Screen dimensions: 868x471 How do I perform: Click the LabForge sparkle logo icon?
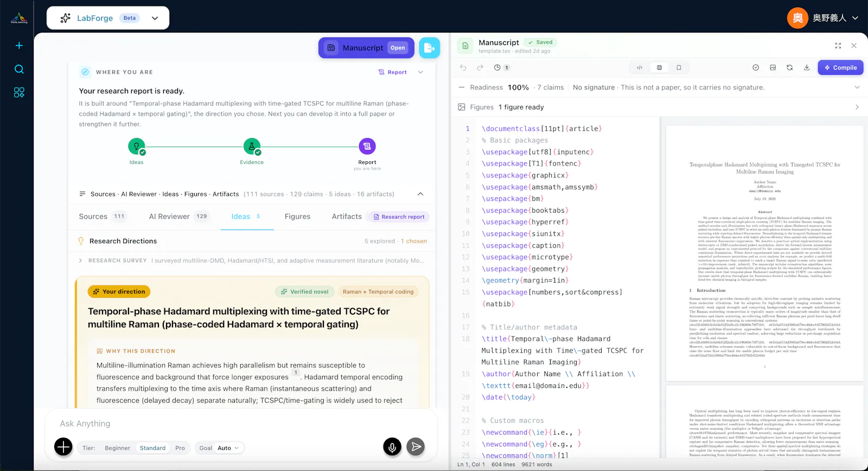(65, 18)
